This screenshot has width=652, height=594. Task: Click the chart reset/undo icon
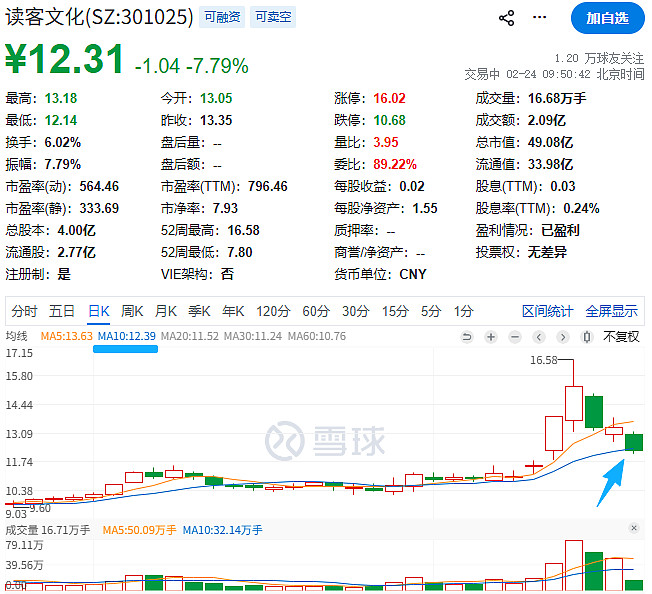tap(467, 337)
